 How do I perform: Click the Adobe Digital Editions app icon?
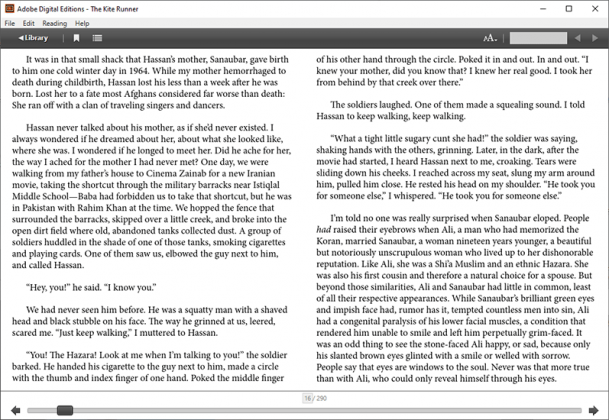click(x=9, y=8)
